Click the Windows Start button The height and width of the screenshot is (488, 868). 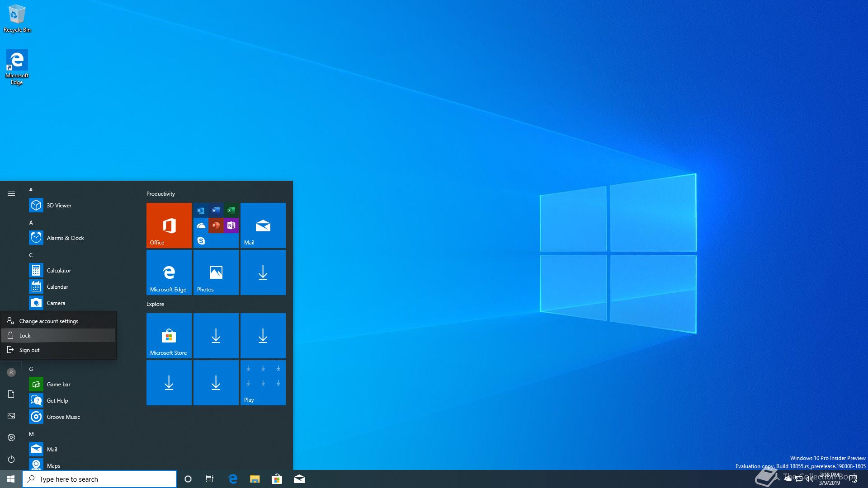tap(11, 479)
